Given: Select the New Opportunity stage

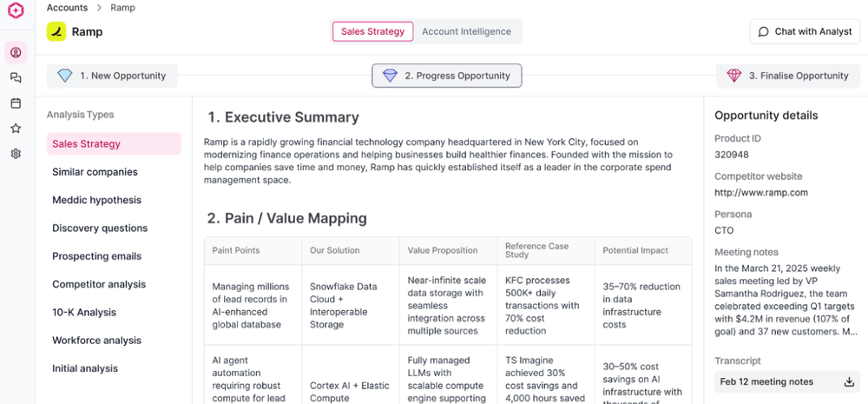Looking at the screenshot, I should (x=112, y=76).
